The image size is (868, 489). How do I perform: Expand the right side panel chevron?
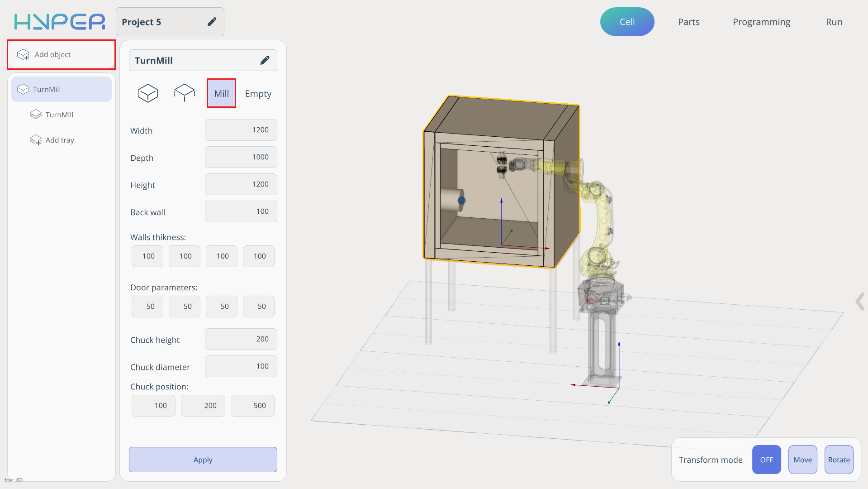860,302
